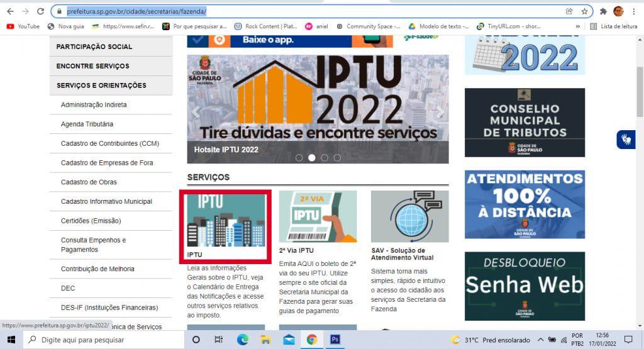Open Desbloqueio Senha Web banner
Viewport: 644px width, 349px height.
(525, 286)
